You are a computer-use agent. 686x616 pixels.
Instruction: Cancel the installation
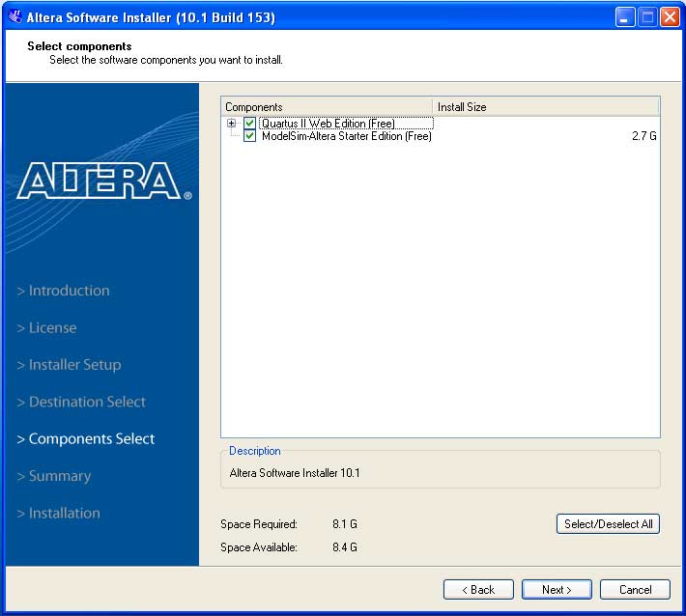click(x=635, y=590)
